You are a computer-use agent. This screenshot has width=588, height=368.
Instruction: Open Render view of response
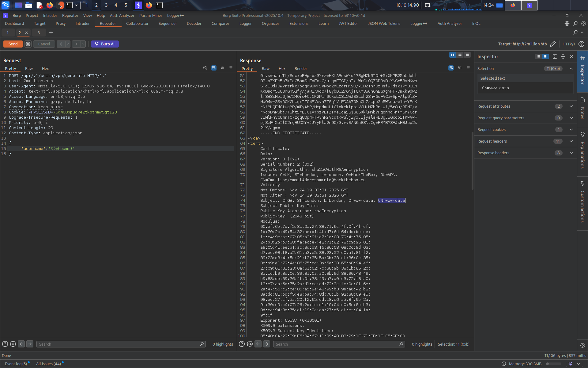pyautogui.click(x=300, y=68)
